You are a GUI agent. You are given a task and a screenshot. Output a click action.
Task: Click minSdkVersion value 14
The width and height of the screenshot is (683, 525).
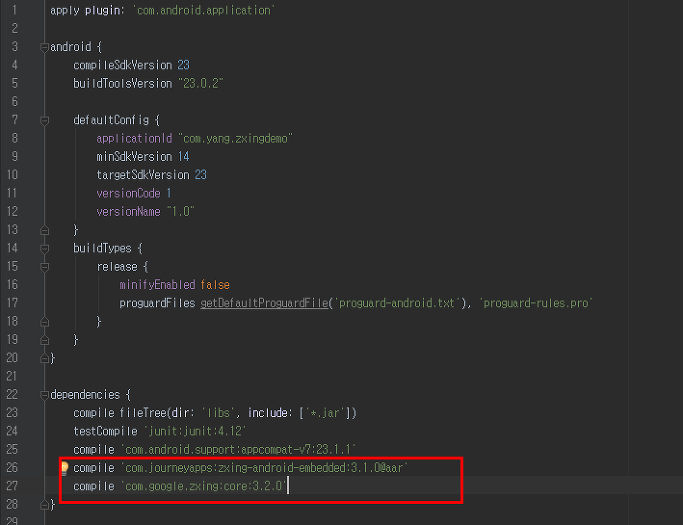[x=183, y=157]
